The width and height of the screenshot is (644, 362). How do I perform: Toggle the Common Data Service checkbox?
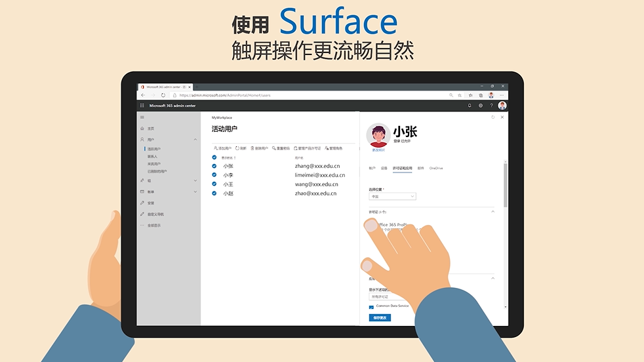(371, 307)
